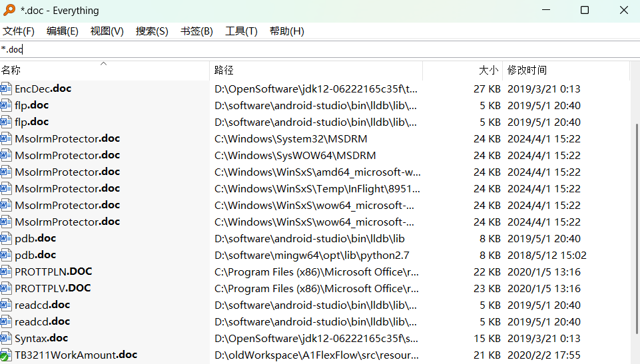Click the date 2018/5/12 15:02

(547, 256)
